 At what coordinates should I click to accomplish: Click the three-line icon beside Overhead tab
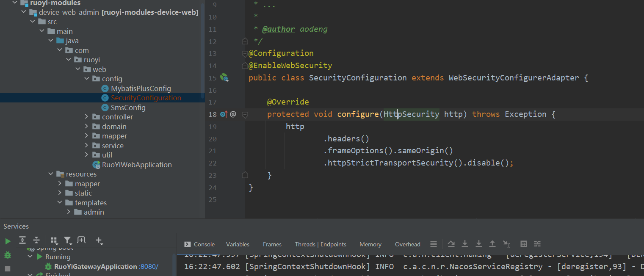[433, 244]
